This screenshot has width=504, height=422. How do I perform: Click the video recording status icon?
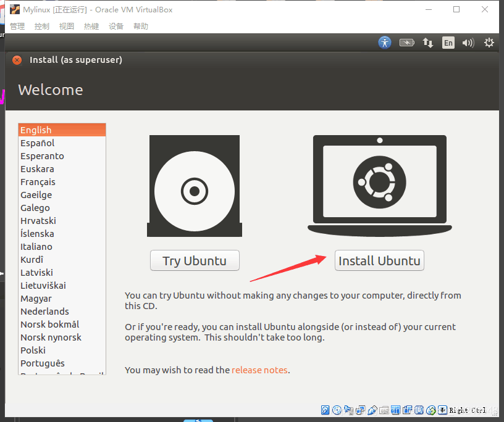407,410
